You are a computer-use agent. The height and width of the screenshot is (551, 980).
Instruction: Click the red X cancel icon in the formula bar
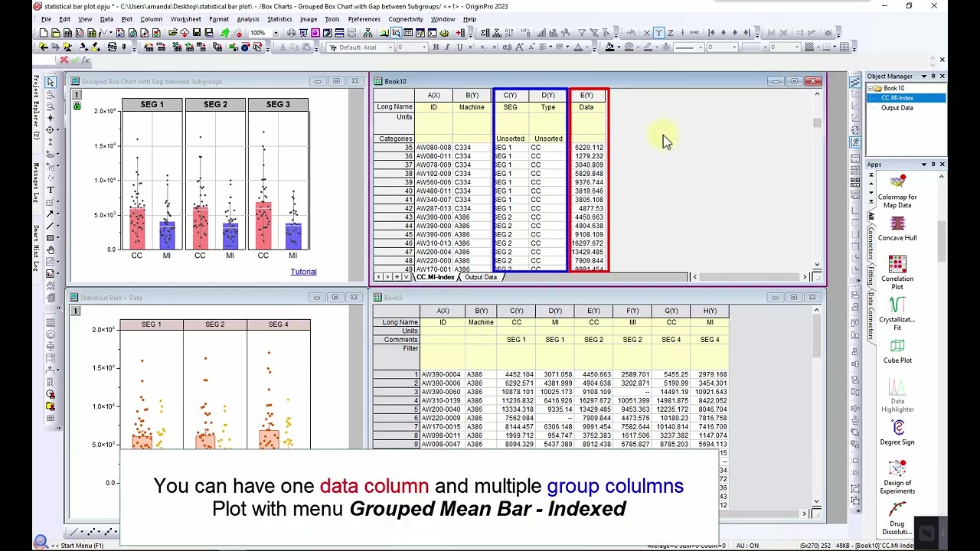click(x=64, y=60)
